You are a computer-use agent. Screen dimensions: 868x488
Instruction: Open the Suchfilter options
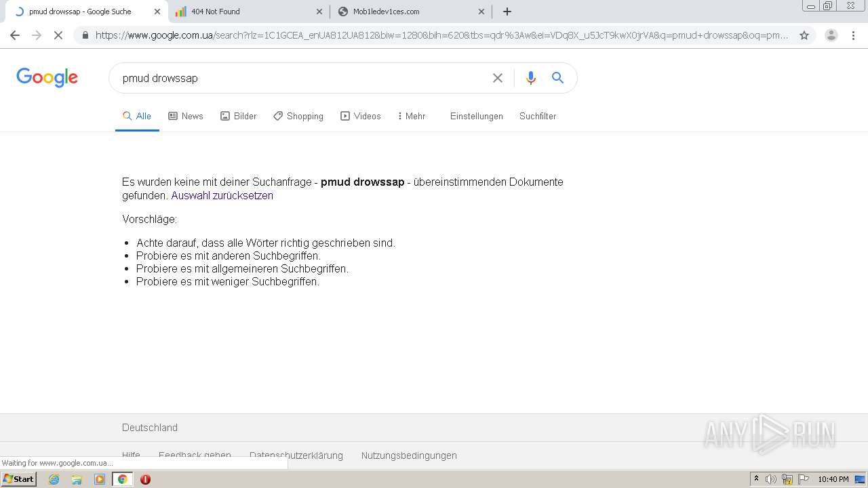tap(538, 116)
